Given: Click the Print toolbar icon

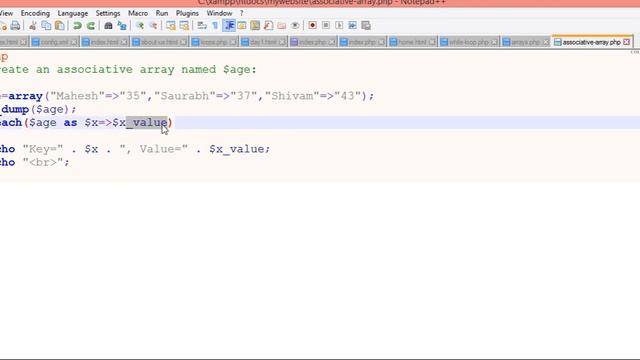Looking at the screenshot, I should pyautogui.click(x=15, y=26).
